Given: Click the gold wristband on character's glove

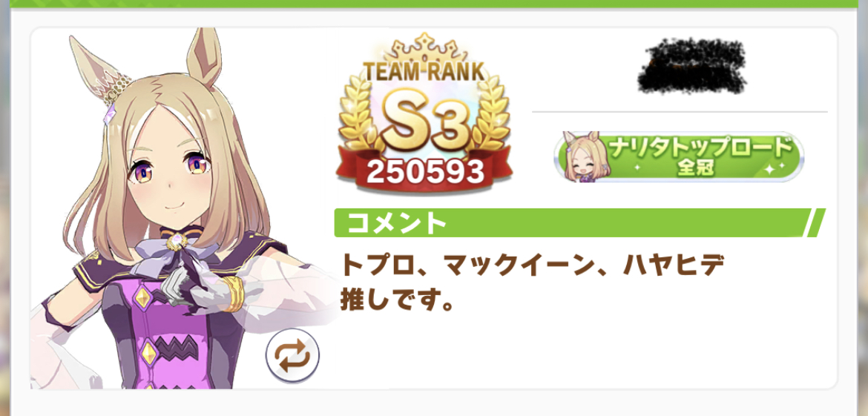Looking at the screenshot, I should [x=232, y=293].
